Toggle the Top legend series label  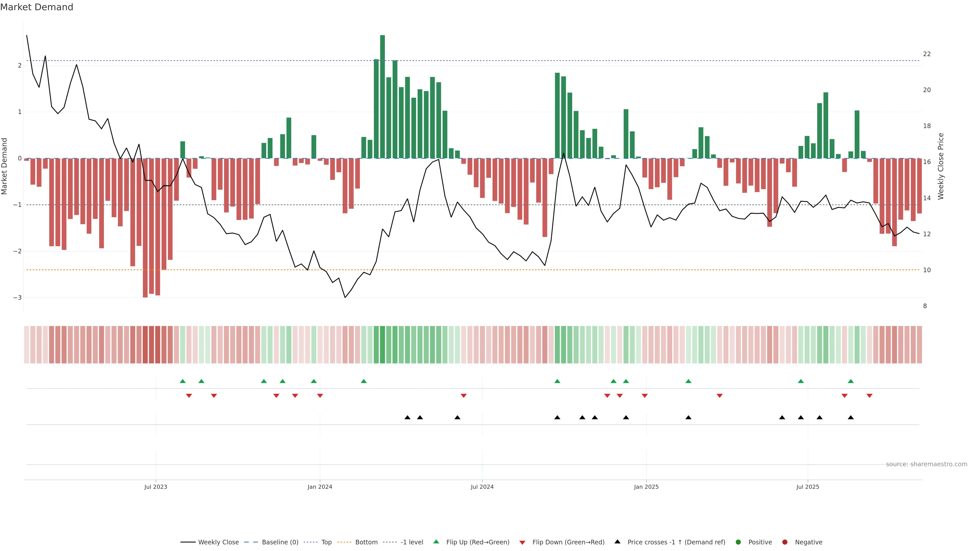(326, 542)
